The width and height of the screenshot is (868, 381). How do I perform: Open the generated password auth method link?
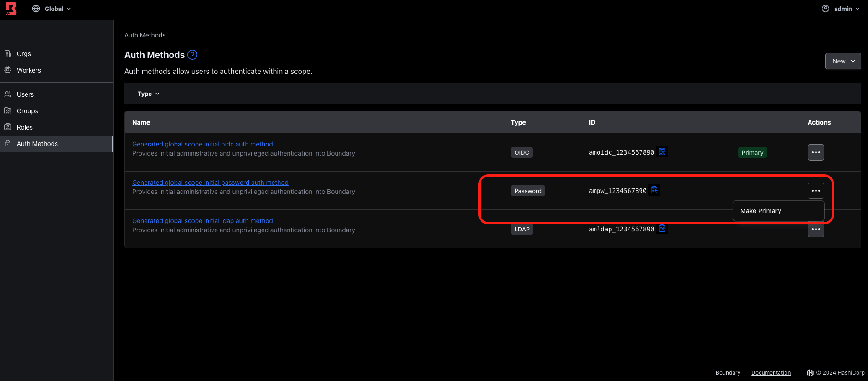(210, 183)
